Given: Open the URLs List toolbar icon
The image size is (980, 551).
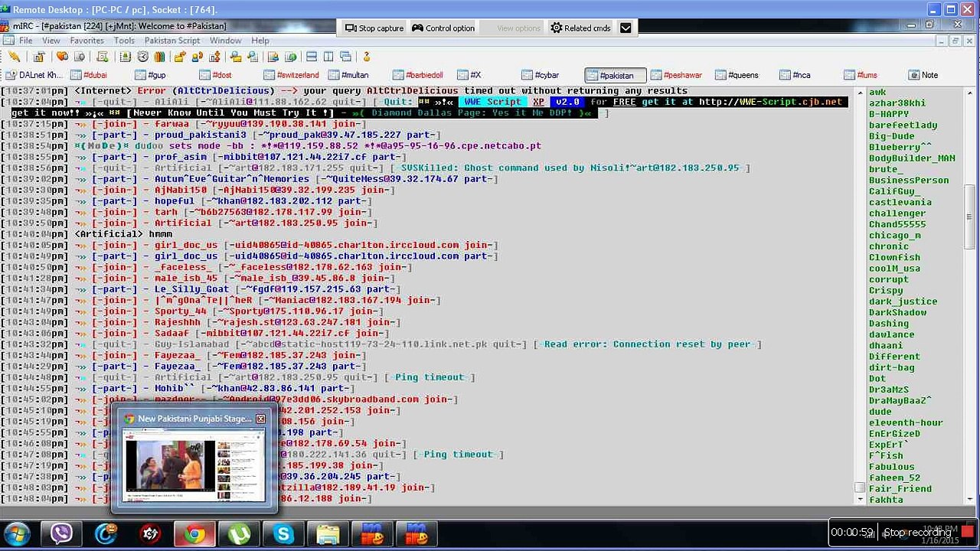Looking at the screenshot, I should tap(290, 57).
